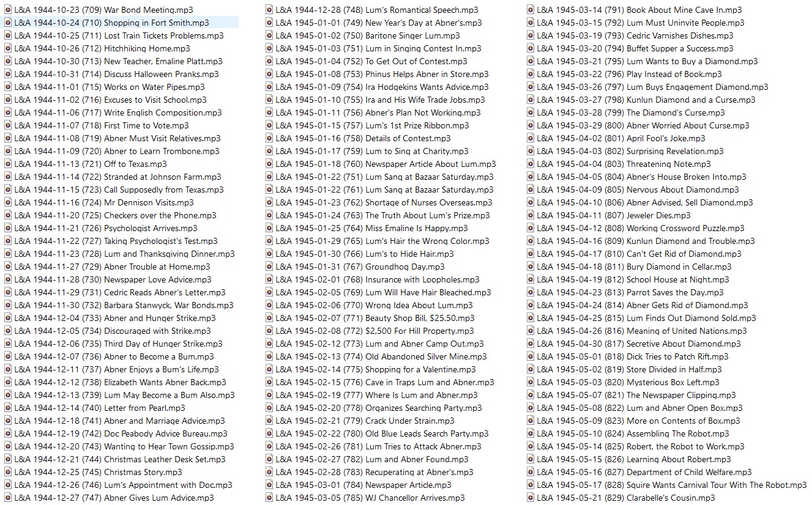Pick Lum's 1st Prize Ribbon.mp3

click(x=372, y=125)
